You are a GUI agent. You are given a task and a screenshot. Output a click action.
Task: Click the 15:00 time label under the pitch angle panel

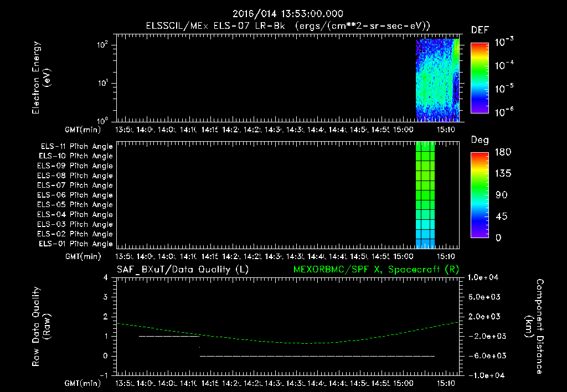click(403, 256)
